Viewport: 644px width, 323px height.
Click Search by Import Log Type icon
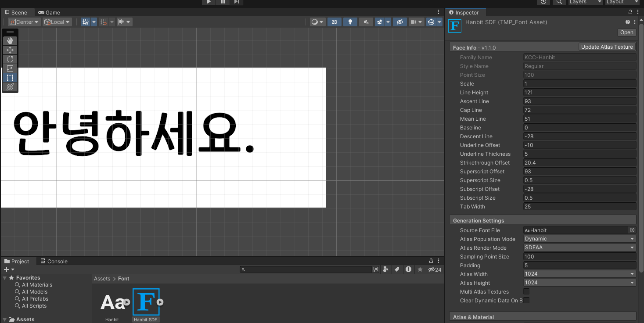(x=409, y=269)
